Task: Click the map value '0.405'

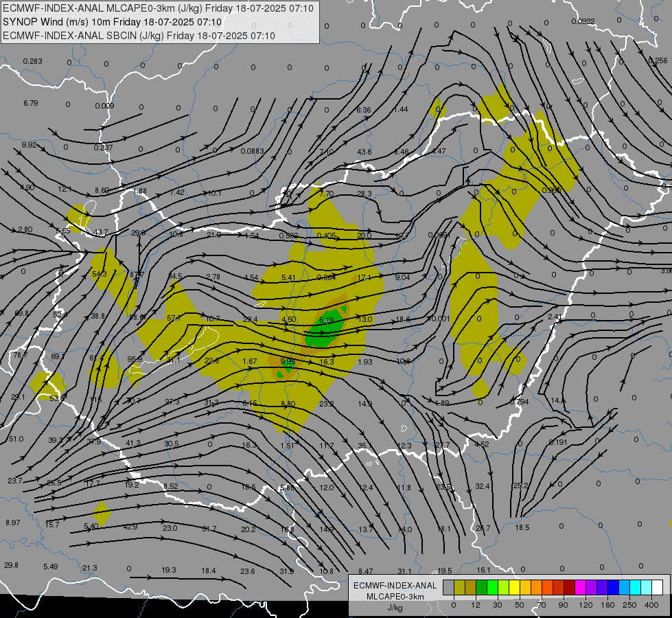Action: pyautogui.click(x=327, y=236)
